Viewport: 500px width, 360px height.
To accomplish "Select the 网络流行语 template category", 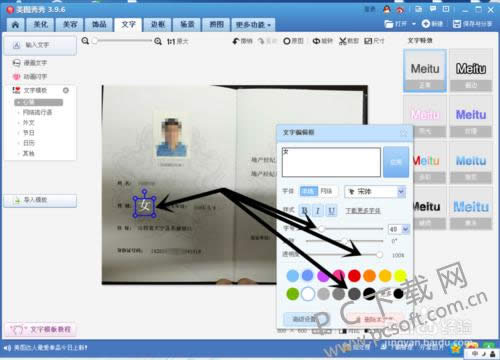I will coord(37,112).
